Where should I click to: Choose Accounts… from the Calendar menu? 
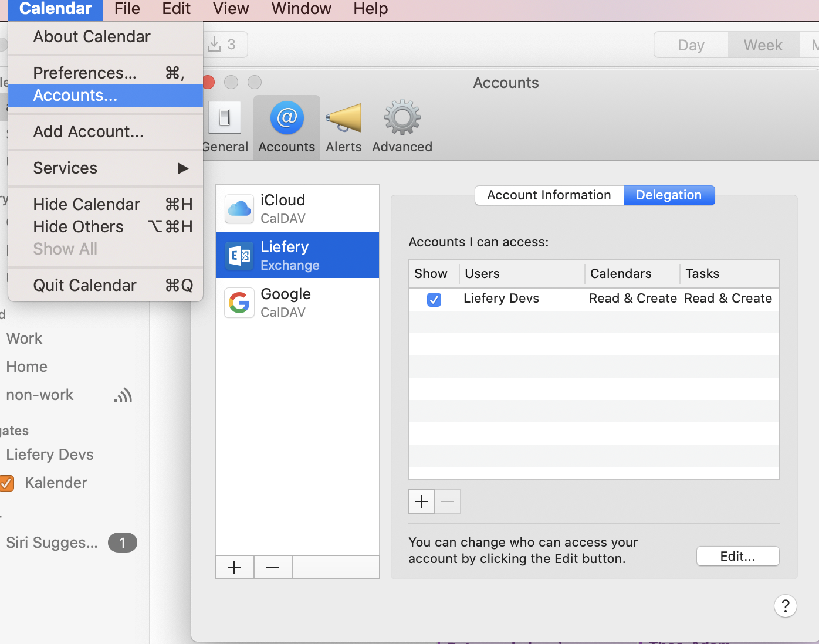[x=106, y=96]
